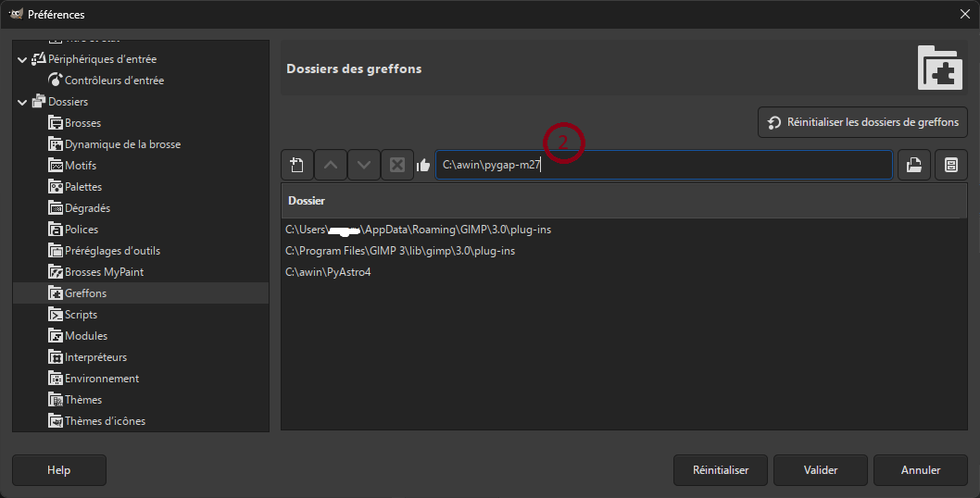Open the file manager icon button
The image size is (980, 498).
(x=950, y=165)
